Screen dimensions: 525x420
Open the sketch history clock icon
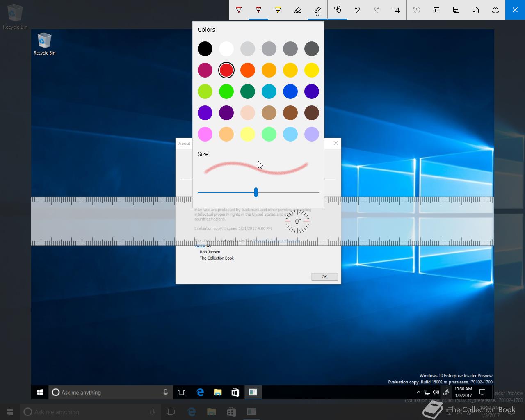tap(417, 10)
